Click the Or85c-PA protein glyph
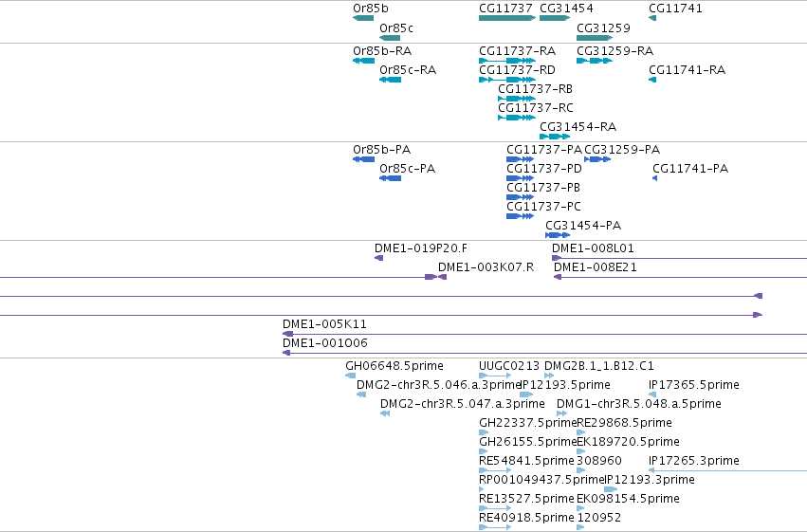This screenshot has height=532, width=807. tap(390, 178)
